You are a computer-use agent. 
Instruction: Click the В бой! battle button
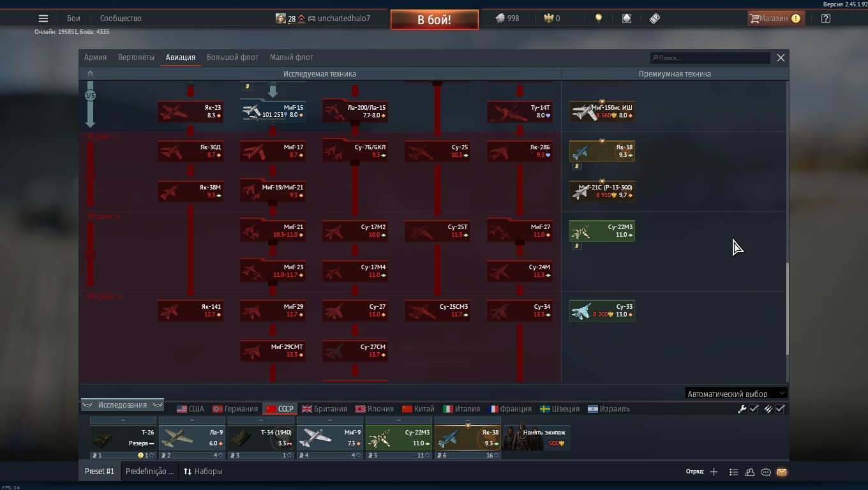(435, 20)
